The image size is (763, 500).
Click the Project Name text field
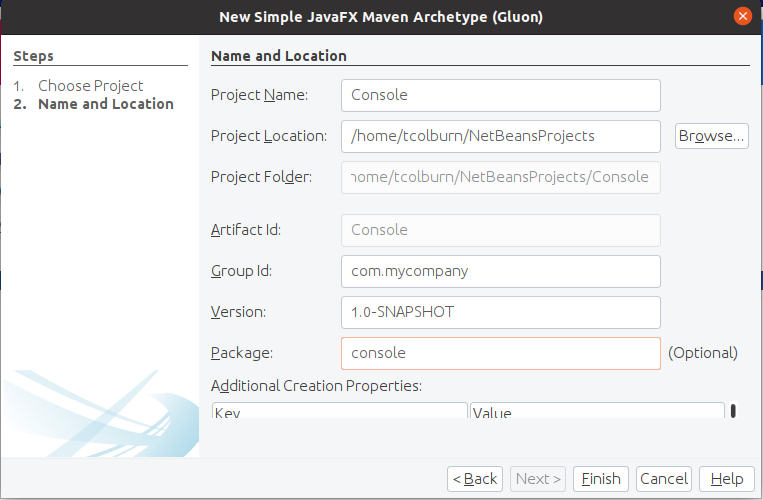500,95
